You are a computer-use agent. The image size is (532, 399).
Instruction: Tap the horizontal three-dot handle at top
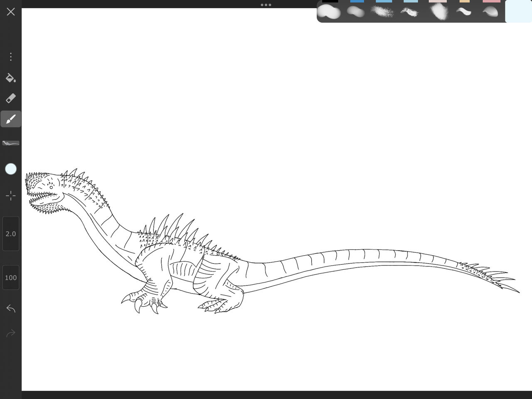(266, 5)
